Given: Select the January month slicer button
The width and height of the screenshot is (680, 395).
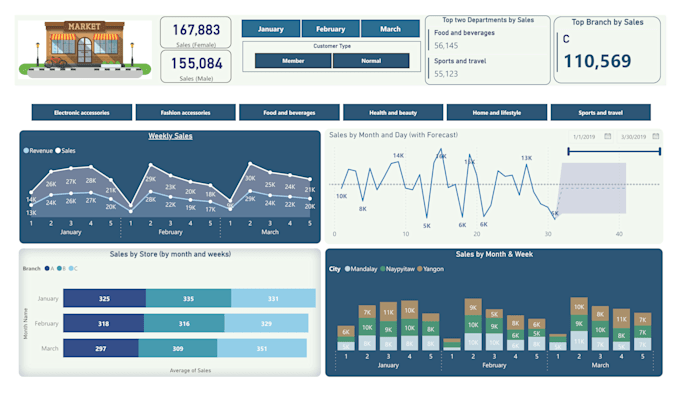Looking at the screenshot, I should (271, 29).
